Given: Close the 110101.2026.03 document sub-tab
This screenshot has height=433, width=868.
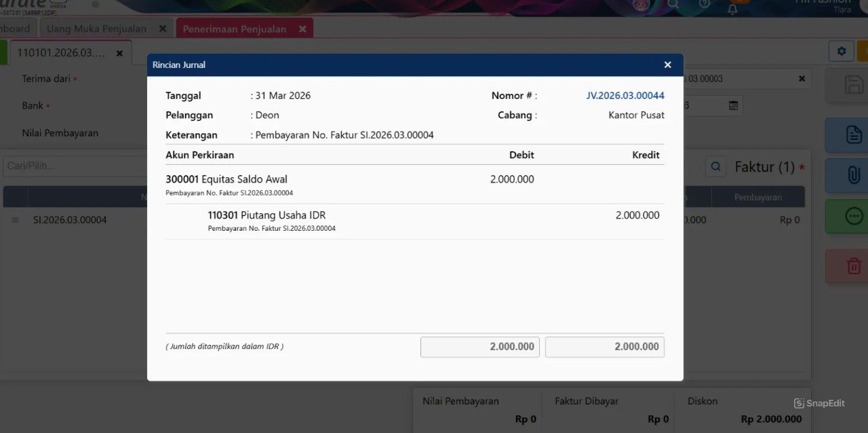Looking at the screenshot, I should [x=119, y=53].
